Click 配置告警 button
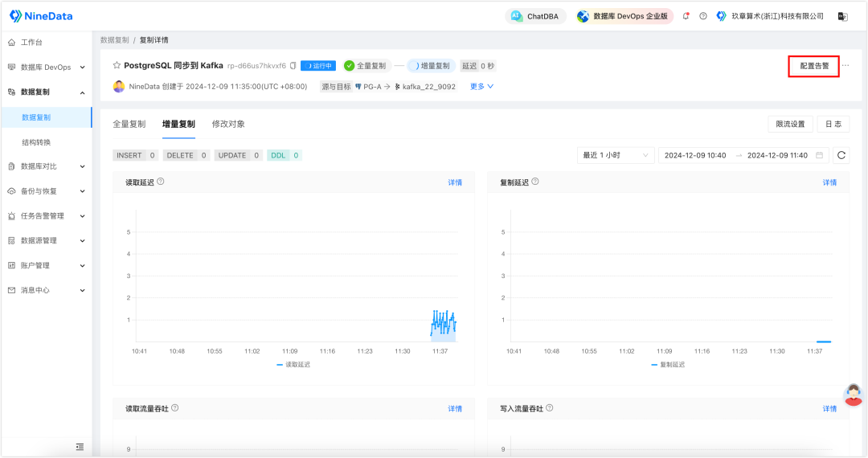Image resolution: width=868 pixels, height=458 pixels. click(813, 66)
